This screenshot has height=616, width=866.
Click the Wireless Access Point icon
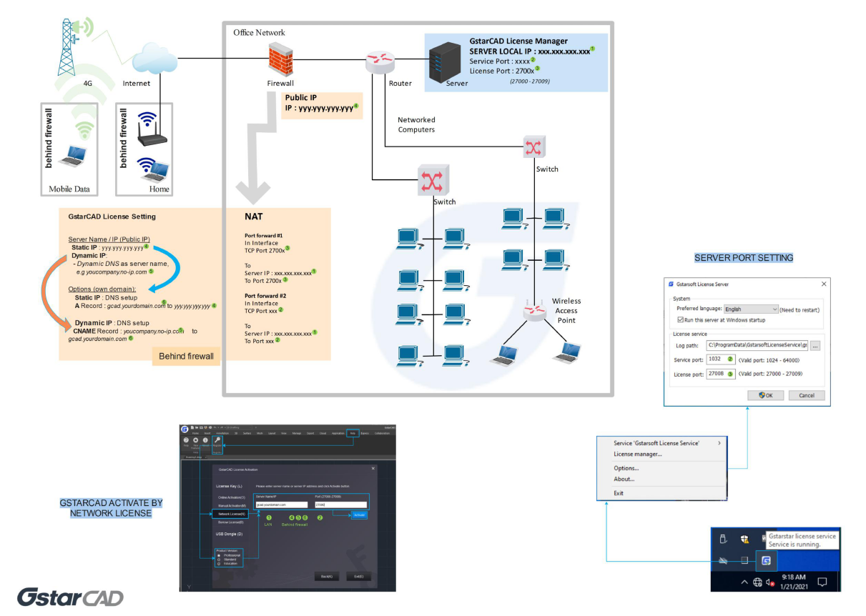pos(533,312)
